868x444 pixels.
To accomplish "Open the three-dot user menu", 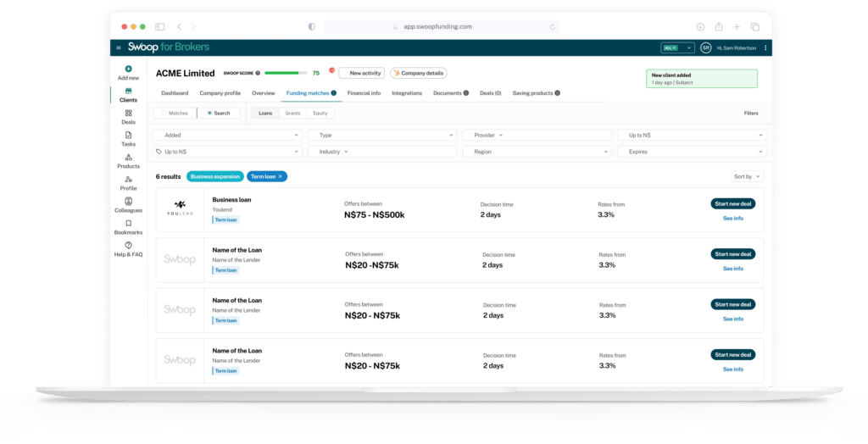I will pos(765,48).
